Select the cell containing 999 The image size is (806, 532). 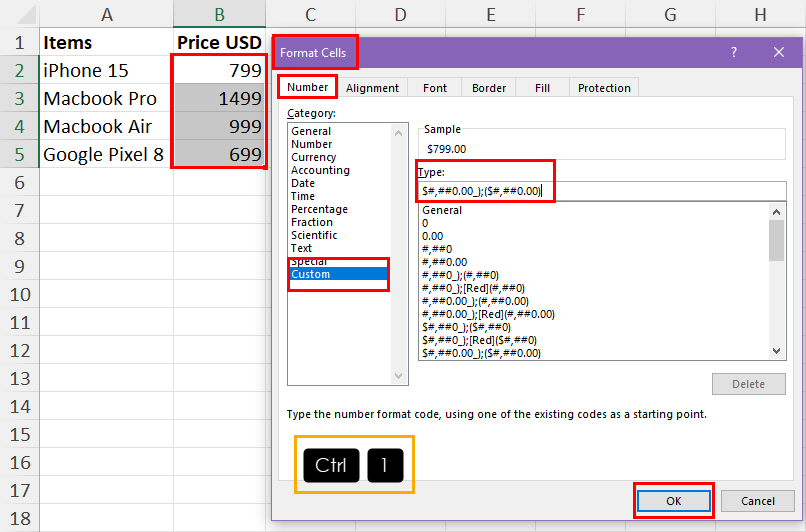tap(219, 126)
